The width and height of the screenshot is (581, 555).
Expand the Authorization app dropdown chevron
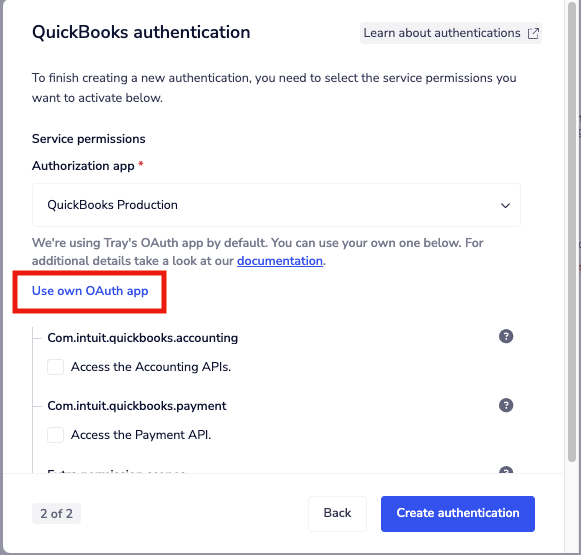(x=505, y=205)
